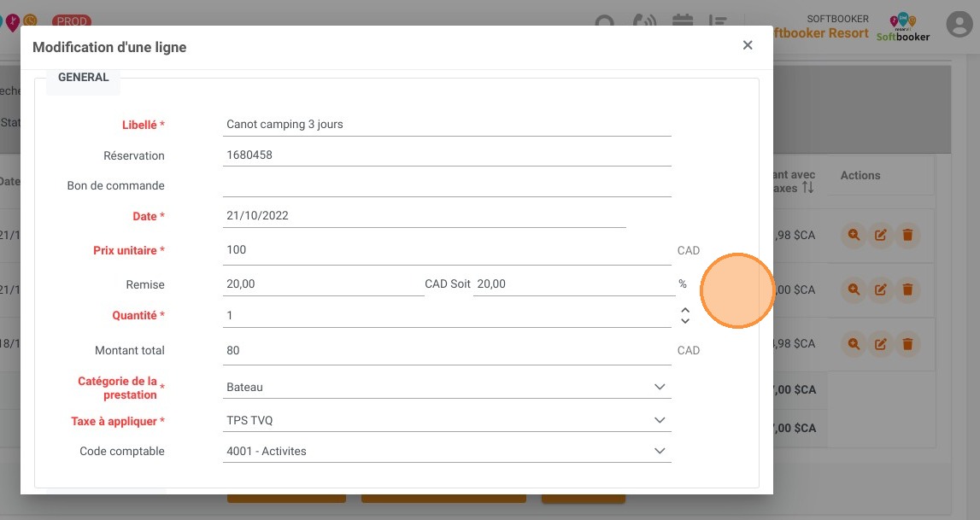Click the Remise amount field in CAD
980x520 pixels.
[x=324, y=284]
